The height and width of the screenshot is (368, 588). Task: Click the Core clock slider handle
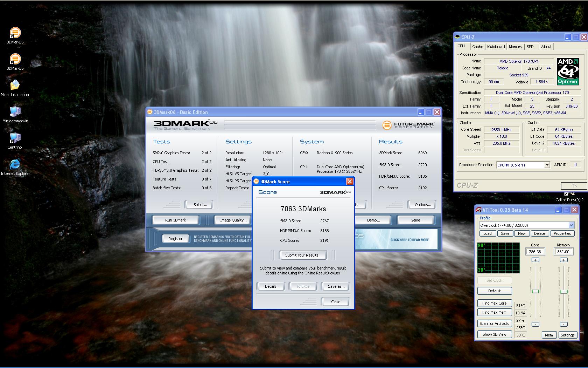click(x=535, y=292)
